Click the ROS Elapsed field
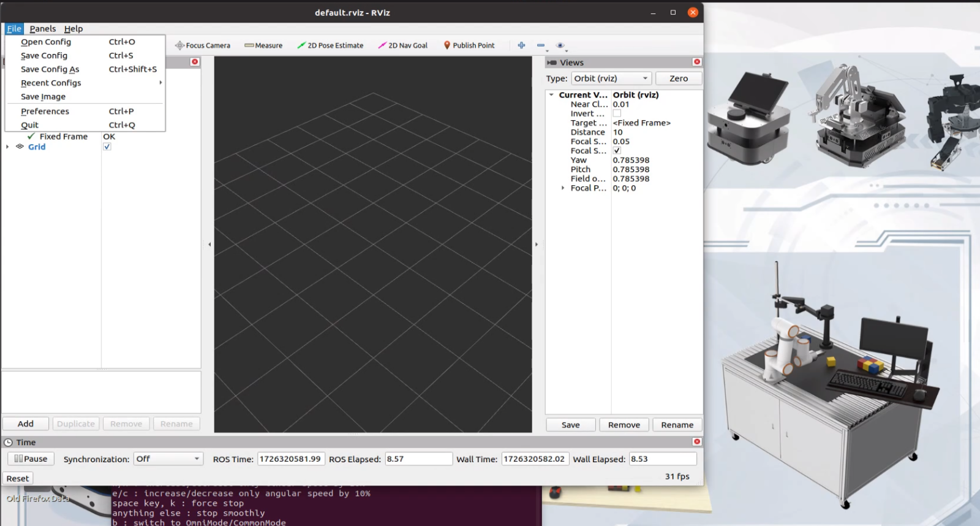 (x=418, y=459)
